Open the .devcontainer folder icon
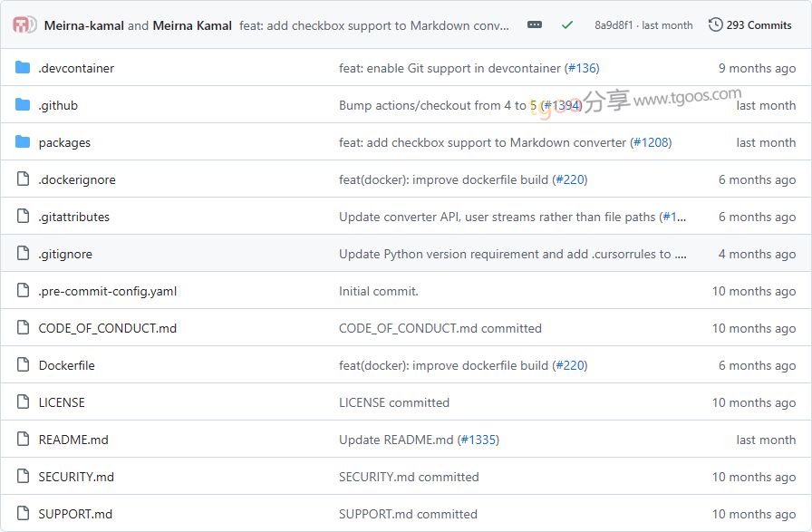This screenshot has width=812, height=532. [23, 68]
